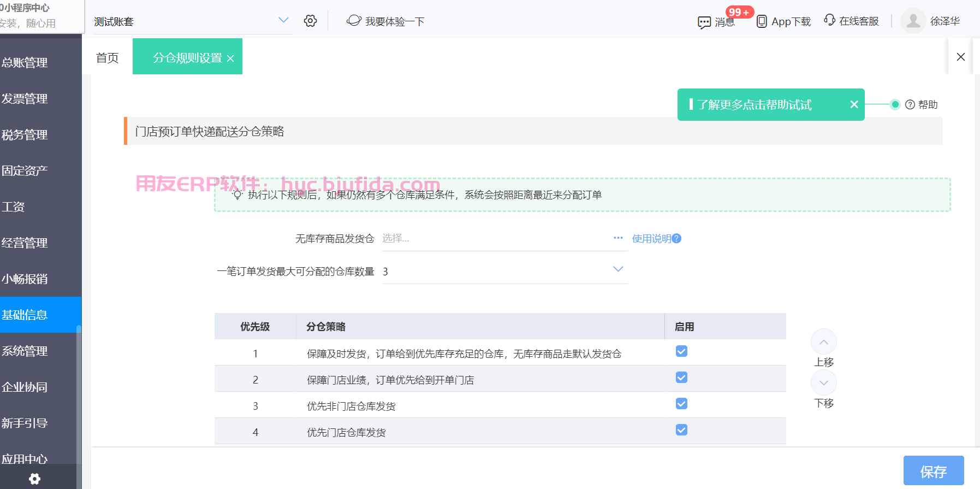Select row 优先非门店仓库发货 text

[x=351, y=406]
